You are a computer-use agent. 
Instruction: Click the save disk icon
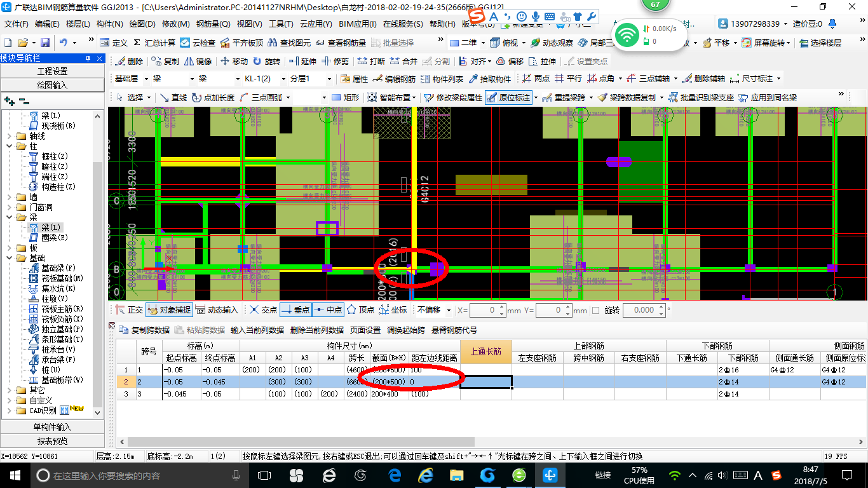45,43
